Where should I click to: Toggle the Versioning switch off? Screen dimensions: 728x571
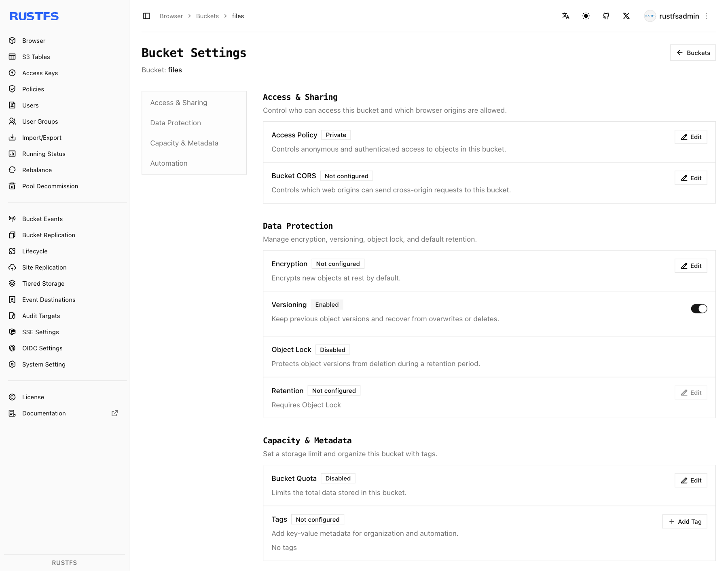point(699,309)
